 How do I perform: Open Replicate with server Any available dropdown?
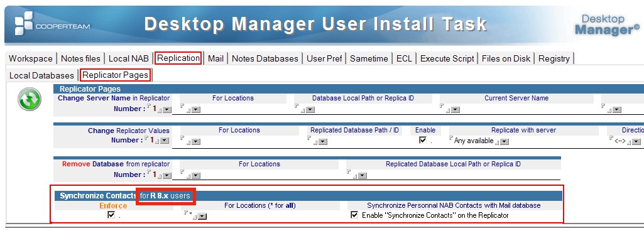pyautogui.click(x=505, y=142)
